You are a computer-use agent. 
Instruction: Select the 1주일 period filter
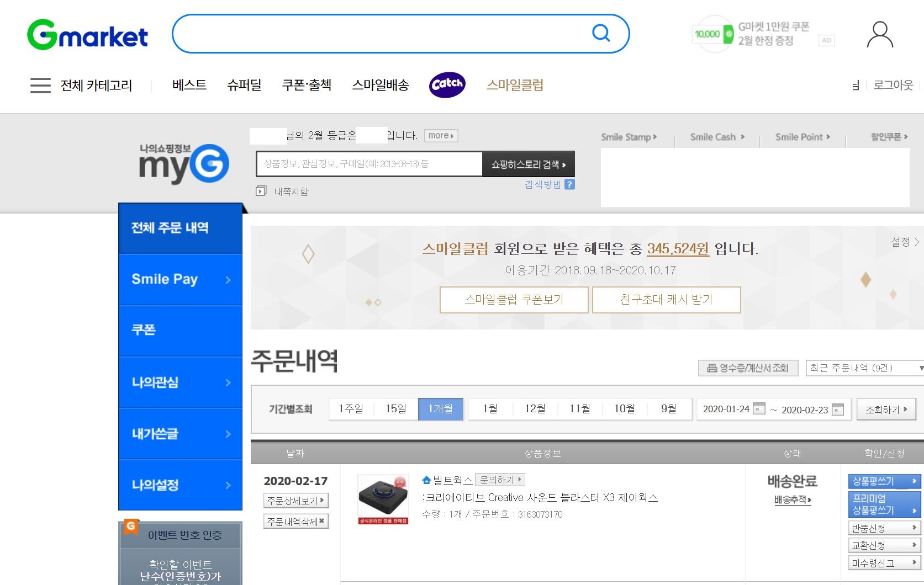pos(351,409)
